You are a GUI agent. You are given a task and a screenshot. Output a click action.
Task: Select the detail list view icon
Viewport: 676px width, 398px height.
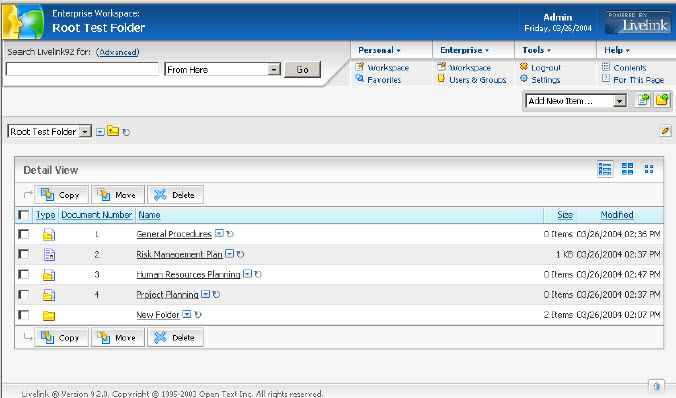(x=605, y=169)
